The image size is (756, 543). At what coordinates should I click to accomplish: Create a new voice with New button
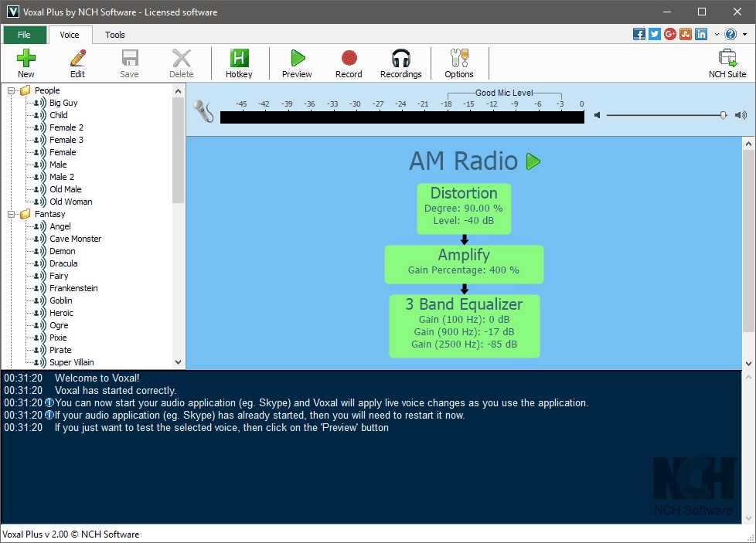(x=26, y=63)
